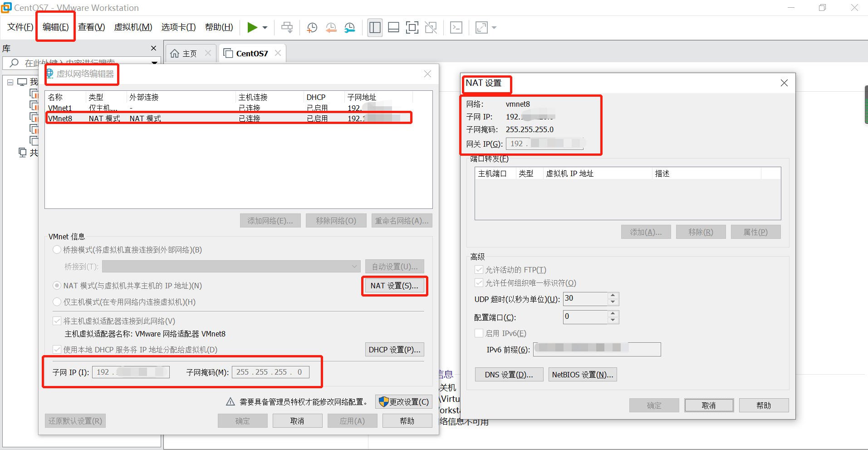Viewport: 868px width, 450px height.
Task: Switch to the CentOS7 tab
Action: 252,54
